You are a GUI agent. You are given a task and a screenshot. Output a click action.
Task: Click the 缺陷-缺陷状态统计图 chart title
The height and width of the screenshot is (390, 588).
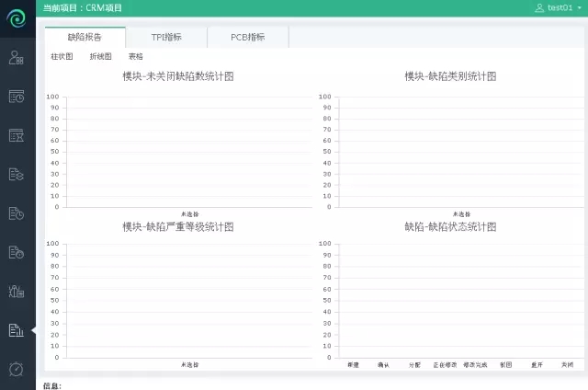click(450, 227)
